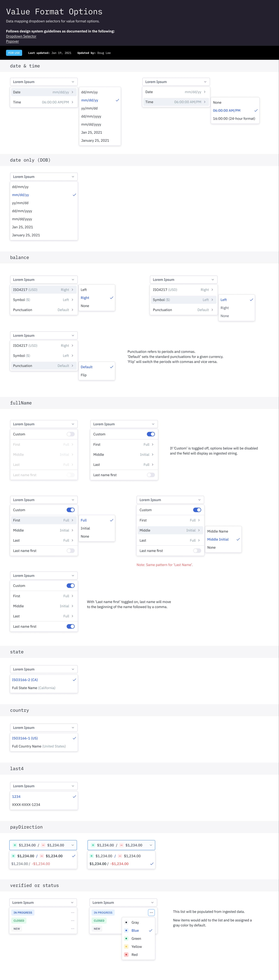Click the 'Updated by: Doug Lee' text

point(94,53)
